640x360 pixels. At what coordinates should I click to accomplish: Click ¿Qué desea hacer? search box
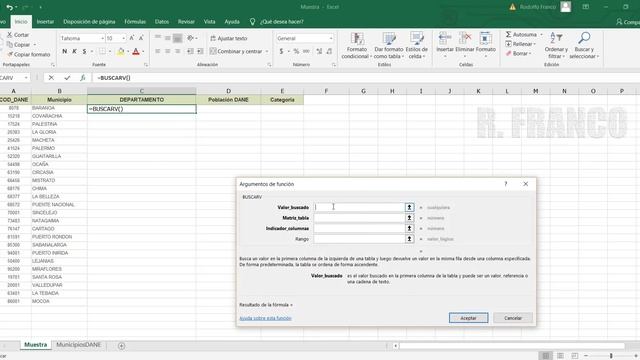pyautogui.click(x=282, y=22)
